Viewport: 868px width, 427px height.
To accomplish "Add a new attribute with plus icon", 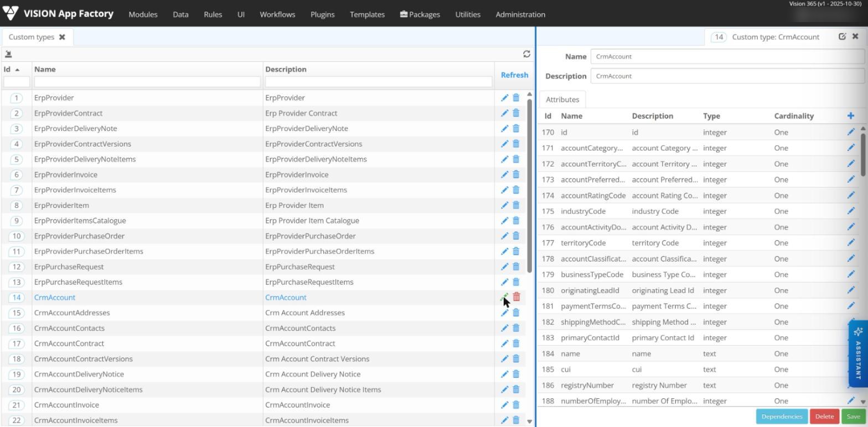I will click(x=850, y=116).
